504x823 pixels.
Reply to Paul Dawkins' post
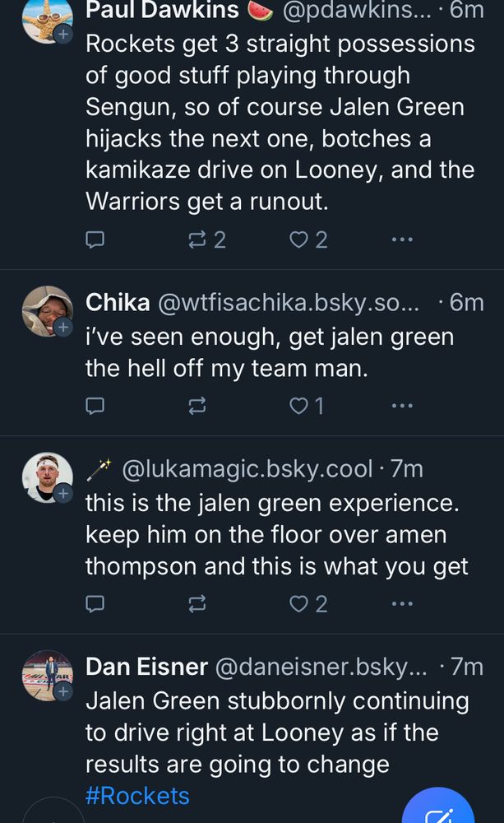tap(95, 239)
